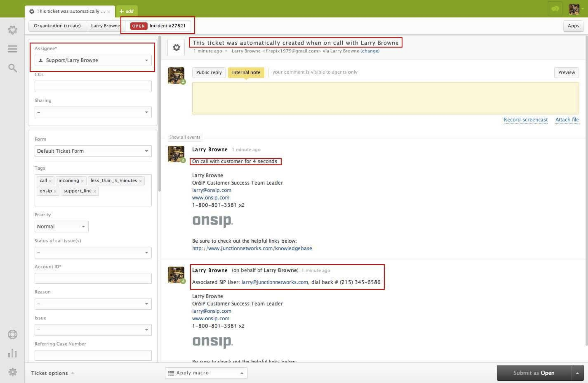The image size is (588, 383).
Task: Switch to the Internal note tab
Action: point(246,72)
